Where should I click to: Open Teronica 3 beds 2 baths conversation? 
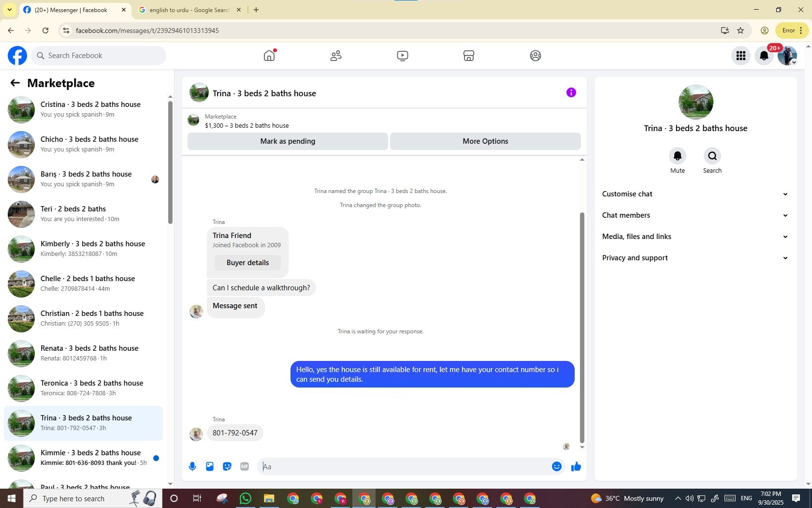point(83,388)
